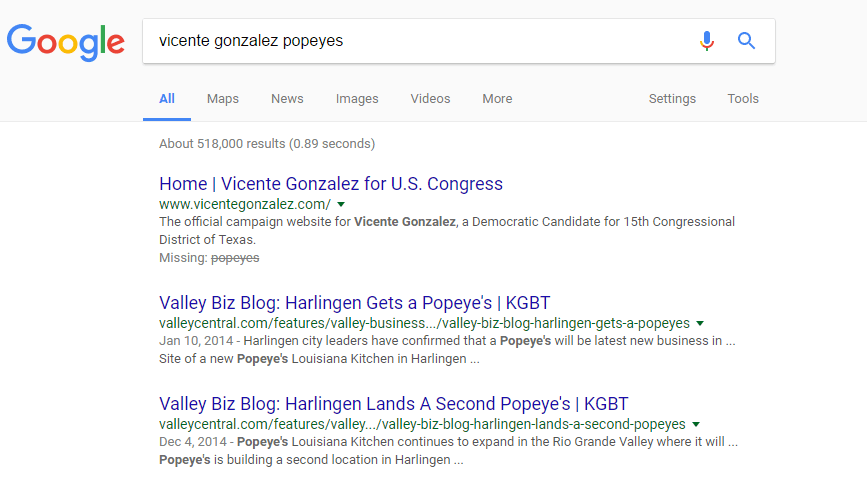Open Harlingen Gets a Popeye's result
867x483 pixels.
pos(354,303)
